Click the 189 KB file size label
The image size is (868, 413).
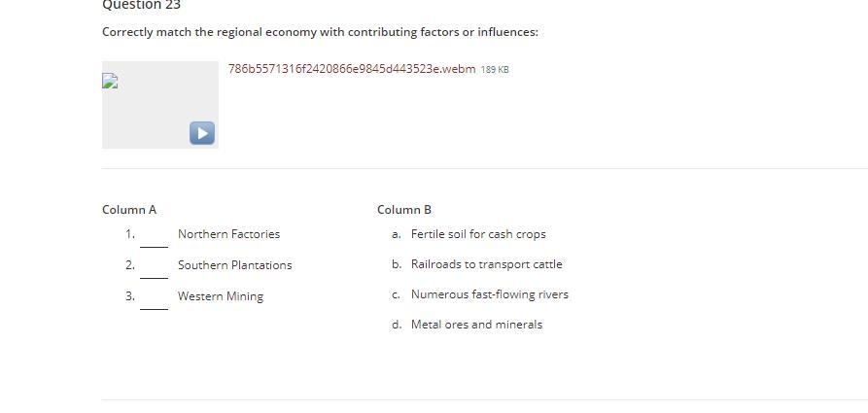click(x=495, y=70)
